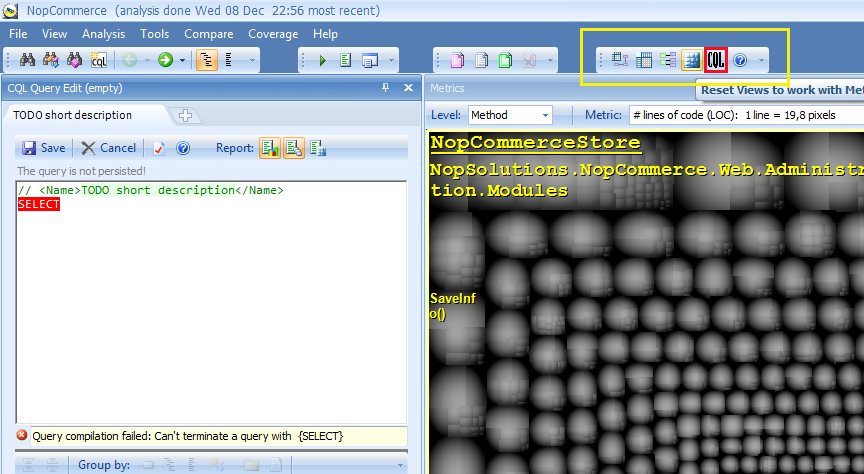Toggle second Report option icon
The width and height of the screenshot is (864, 474).
tap(294, 148)
